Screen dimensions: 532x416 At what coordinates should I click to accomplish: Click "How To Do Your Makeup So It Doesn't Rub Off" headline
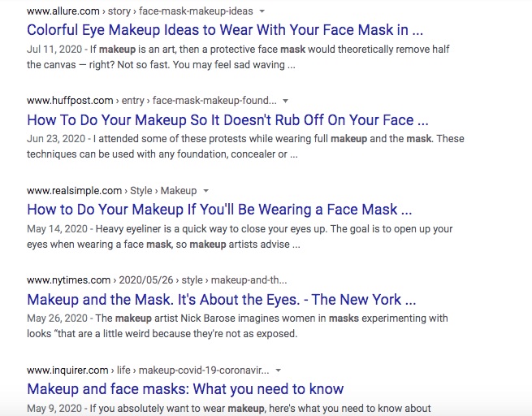pos(227,120)
